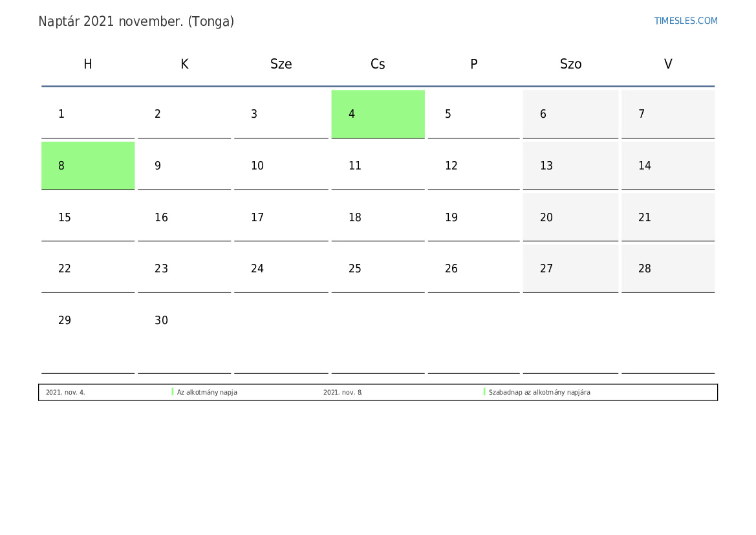Select Sunday the 28th cell
Viewport: 756px width, 535px height.
pos(668,268)
